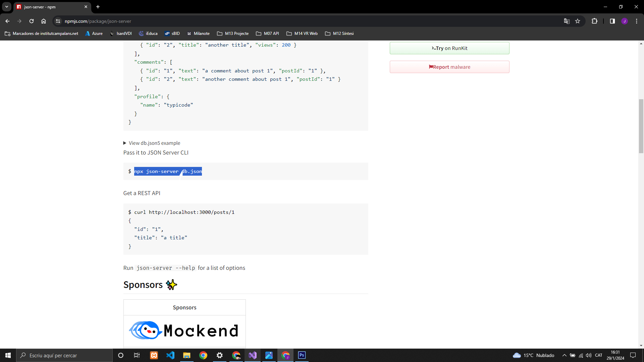
Task: Open the tab search dropdown arrow
Action: tap(7, 7)
